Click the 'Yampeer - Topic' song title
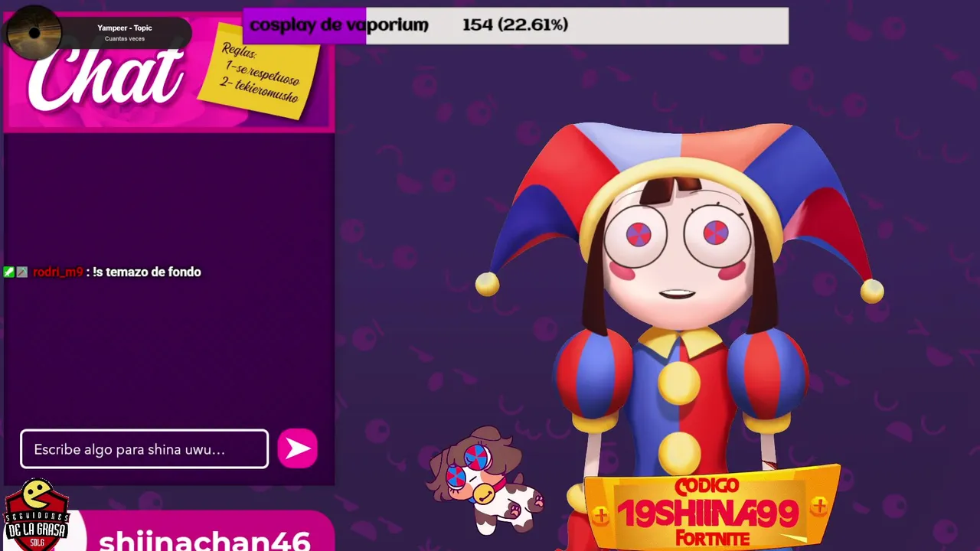This screenshot has height=551, width=980. pos(125,28)
